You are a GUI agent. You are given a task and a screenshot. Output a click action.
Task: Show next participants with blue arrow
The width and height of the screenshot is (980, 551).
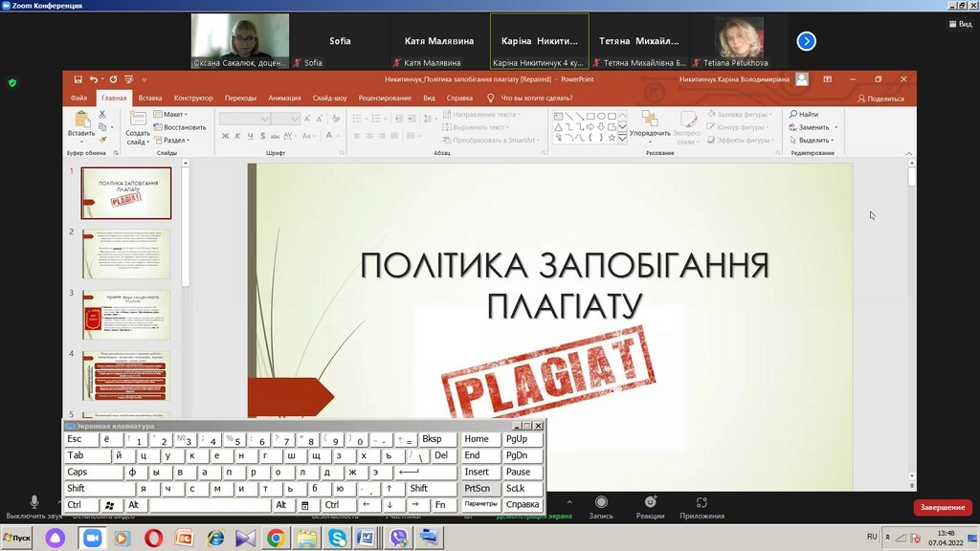(807, 41)
